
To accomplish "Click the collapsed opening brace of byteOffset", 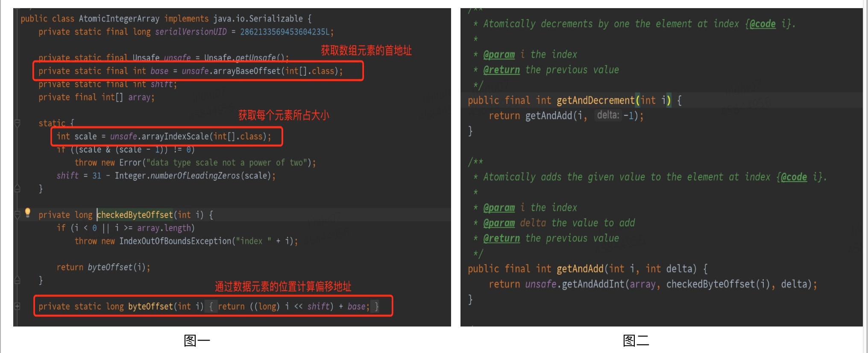I will pyautogui.click(x=211, y=306).
